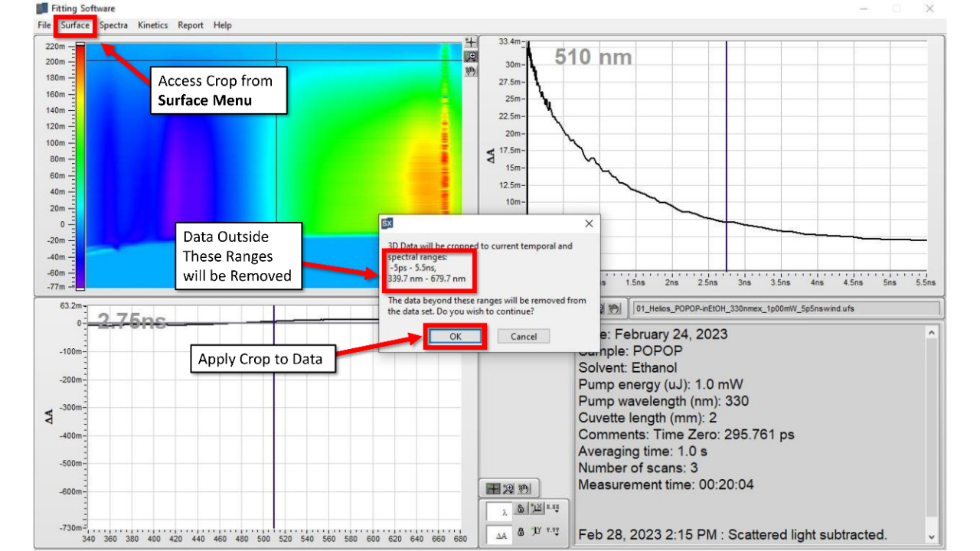Click the surface color scale bar
The width and height of the screenshot is (980, 551).
80,167
